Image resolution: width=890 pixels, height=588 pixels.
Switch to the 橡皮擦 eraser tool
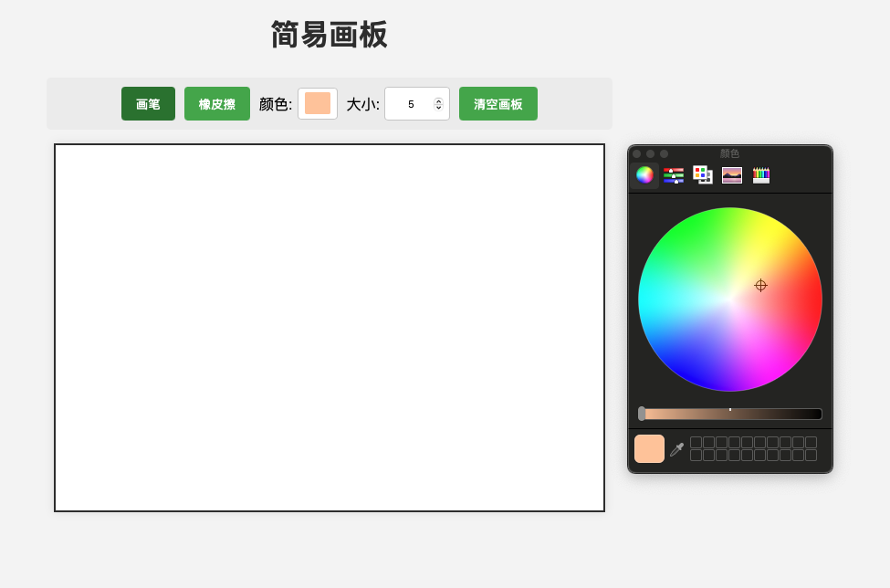click(217, 104)
